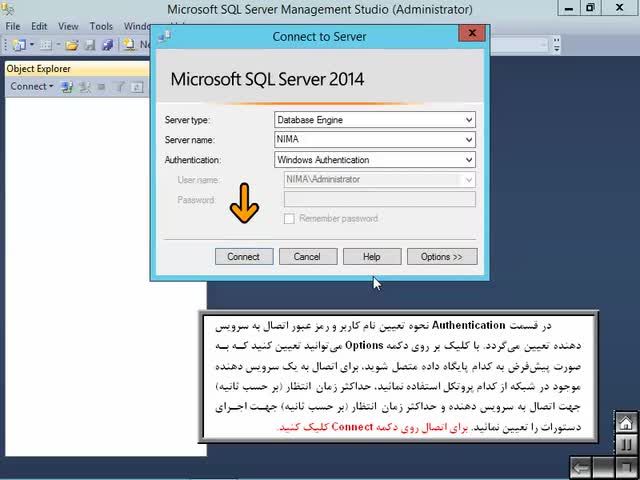Image resolution: width=640 pixels, height=480 pixels.
Task: Click into the Password field
Action: point(380,199)
